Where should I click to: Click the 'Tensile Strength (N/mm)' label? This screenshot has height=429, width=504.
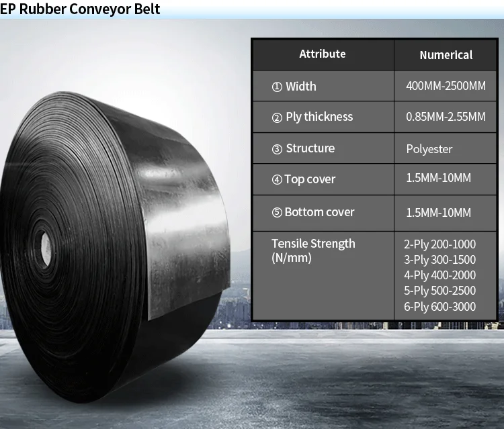pyautogui.click(x=313, y=251)
